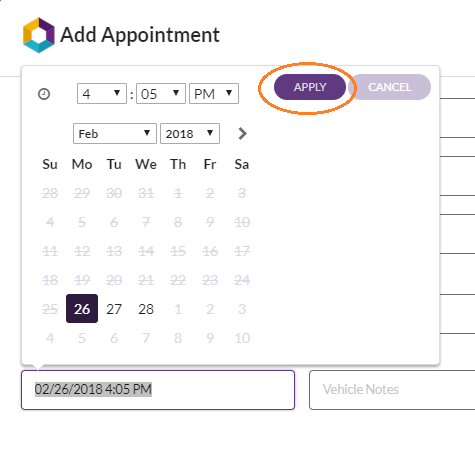Screen dimensions: 475x452
Task: Click the hexagon app logo
Action: (39, 35)
